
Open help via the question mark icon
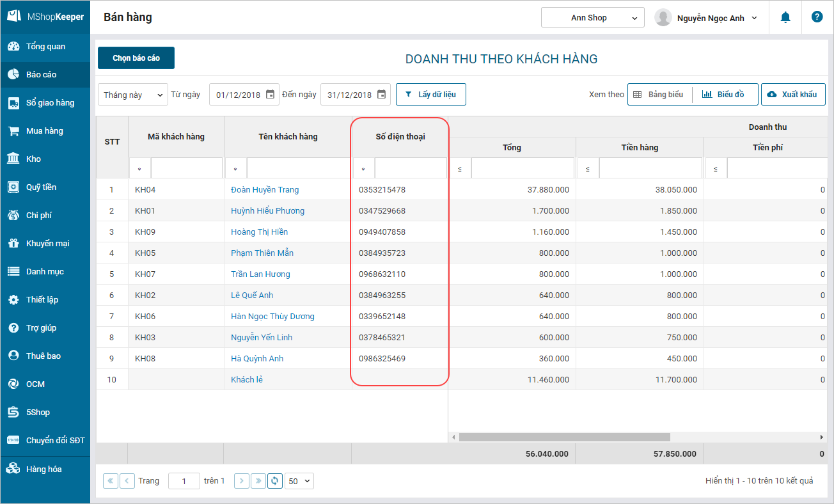817,17
